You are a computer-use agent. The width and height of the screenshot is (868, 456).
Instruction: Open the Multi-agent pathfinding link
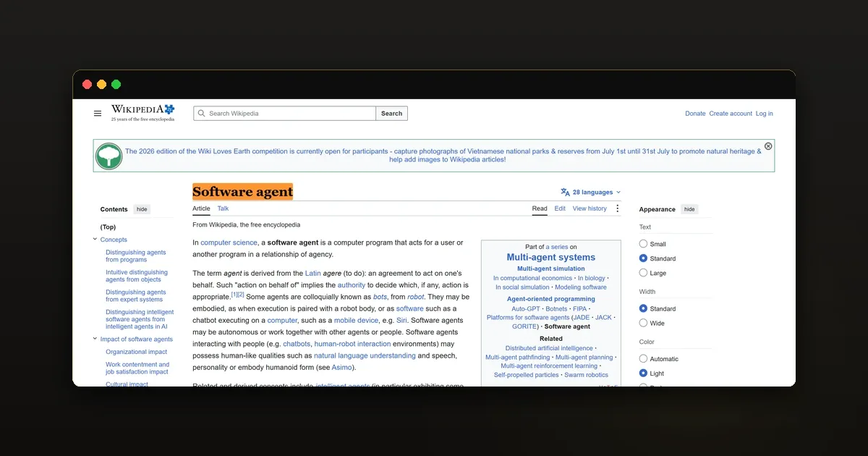518,358
